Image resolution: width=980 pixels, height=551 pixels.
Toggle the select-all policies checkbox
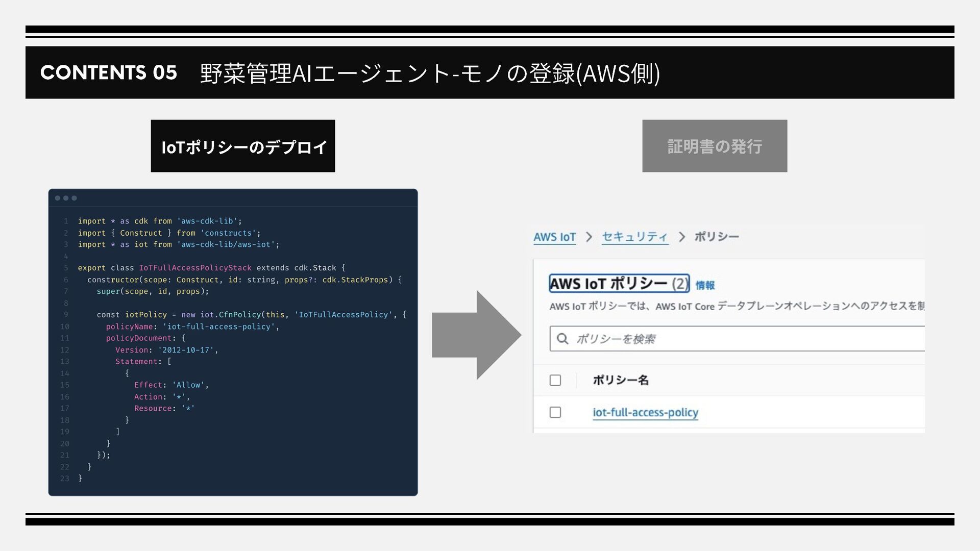point(555,380)
